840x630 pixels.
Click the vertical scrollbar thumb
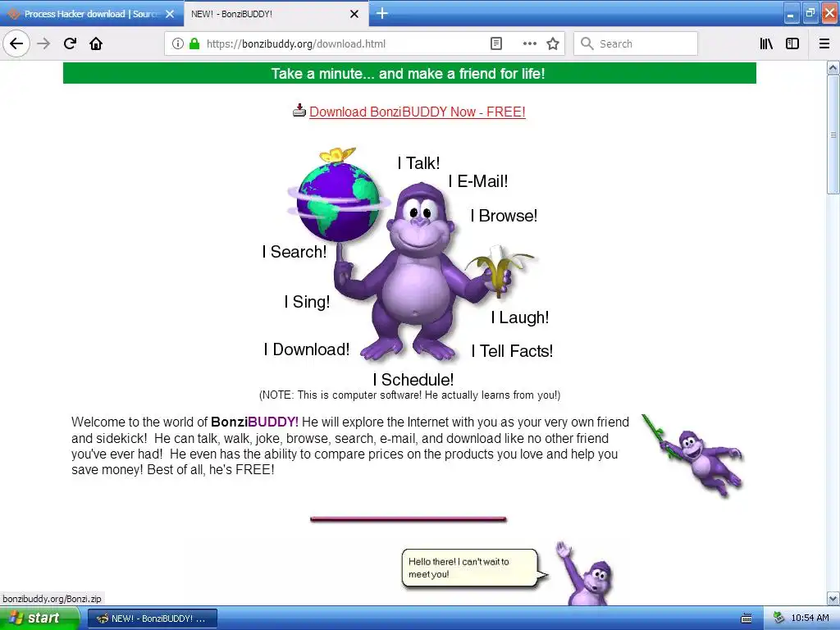click(x=833, y=135)
